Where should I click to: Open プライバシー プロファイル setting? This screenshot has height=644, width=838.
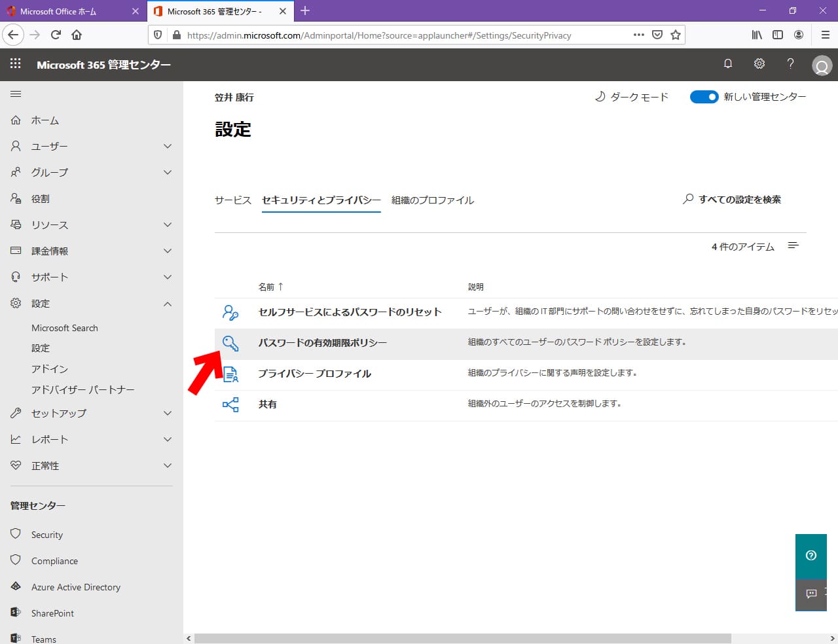(315, 374)
